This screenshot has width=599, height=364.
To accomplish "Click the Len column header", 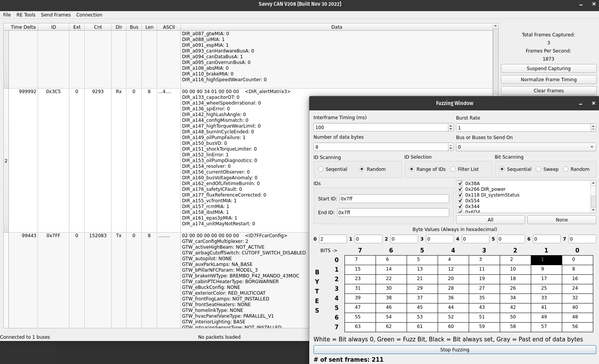I will click(149, 27).
